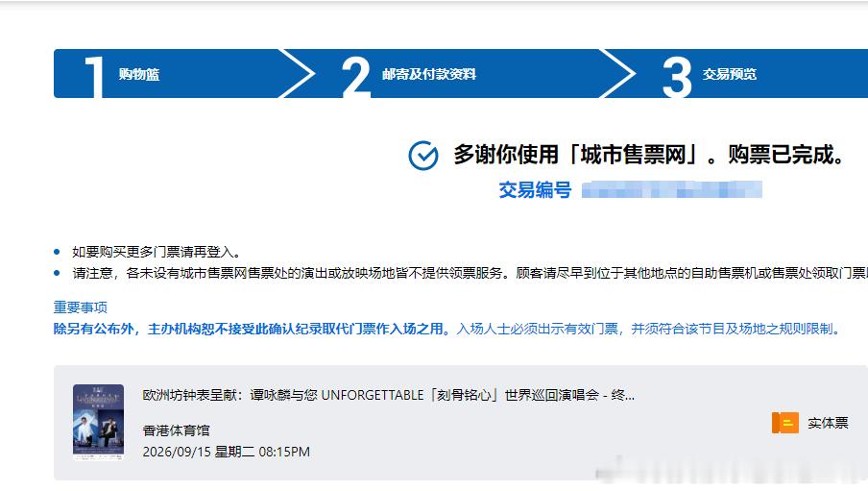Select step 3 交易预览 in progress bar

(736, 74)
